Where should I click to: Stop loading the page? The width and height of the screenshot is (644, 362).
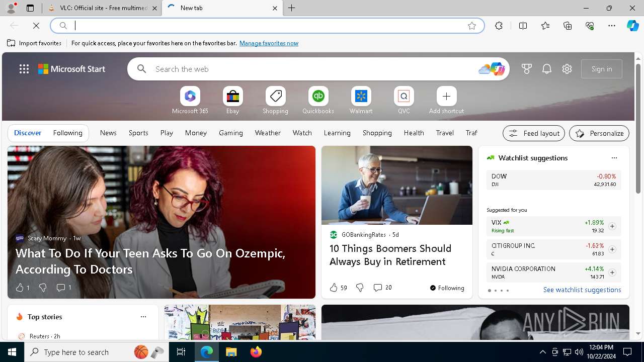[36, 26]
